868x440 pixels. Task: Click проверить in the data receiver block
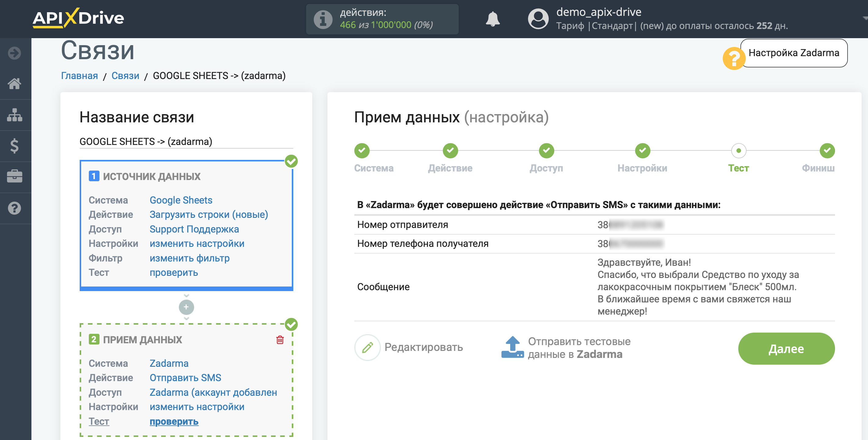coord(174,421)
